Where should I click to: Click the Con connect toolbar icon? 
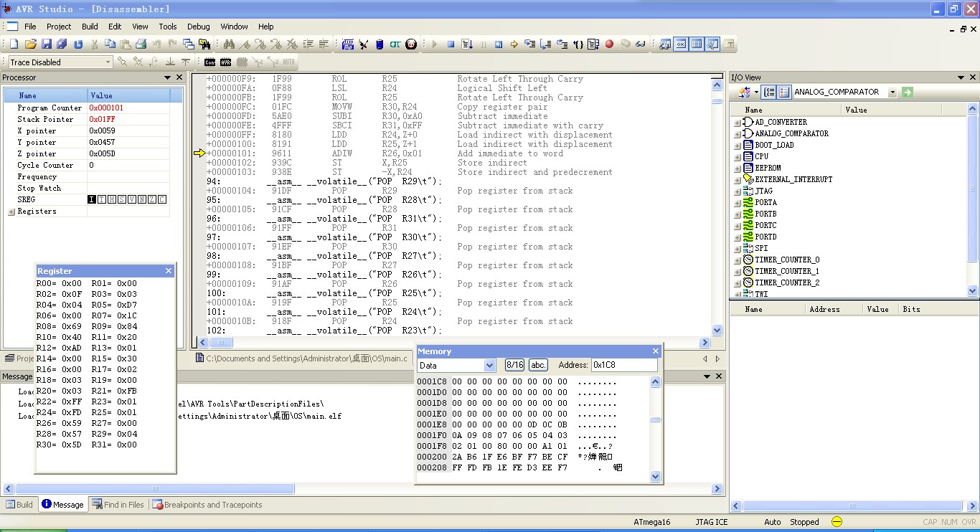[x=209, y=62]
